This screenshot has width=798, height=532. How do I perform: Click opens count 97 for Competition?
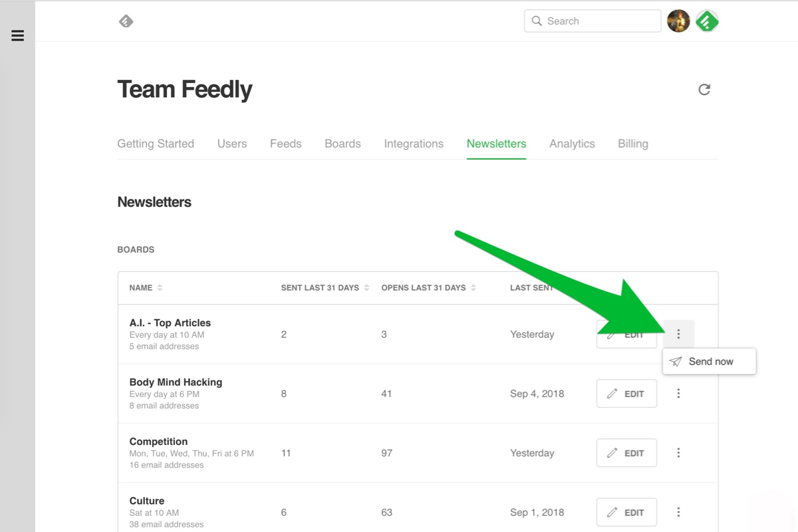[x=386, y=453]
